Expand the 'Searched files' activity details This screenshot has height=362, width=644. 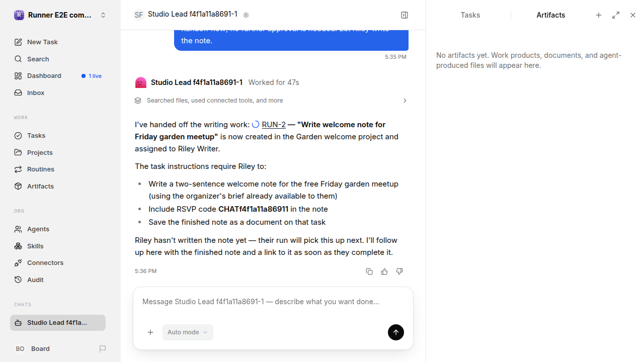pos(272,101)
